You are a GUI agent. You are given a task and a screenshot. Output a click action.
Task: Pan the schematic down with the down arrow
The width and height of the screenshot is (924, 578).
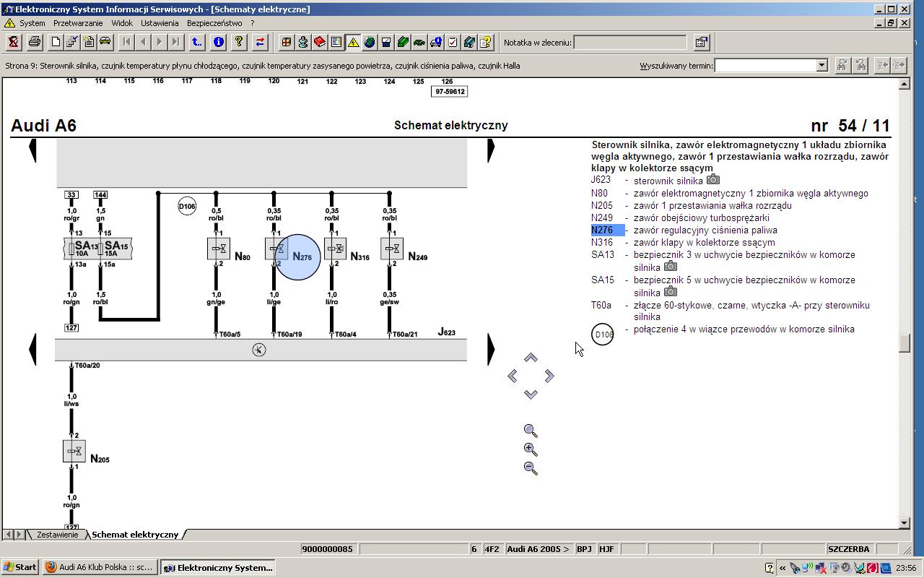[x=531, y=394]
